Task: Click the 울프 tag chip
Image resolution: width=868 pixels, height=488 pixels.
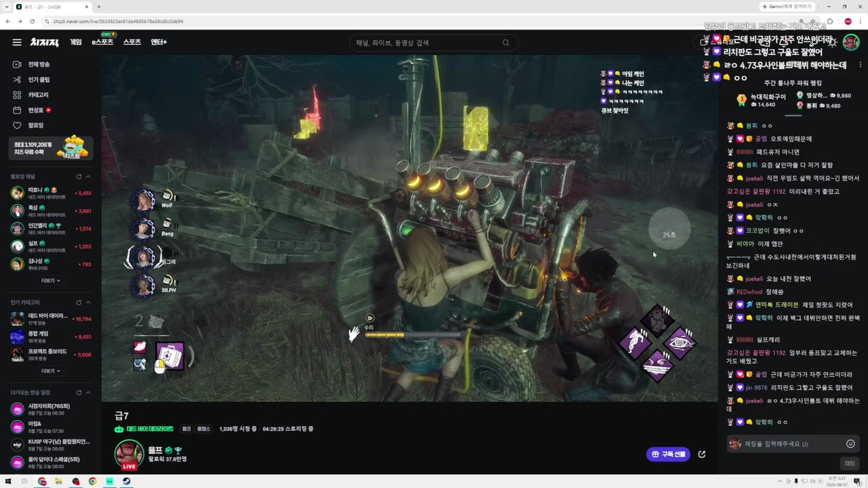Action: (186, 429)
